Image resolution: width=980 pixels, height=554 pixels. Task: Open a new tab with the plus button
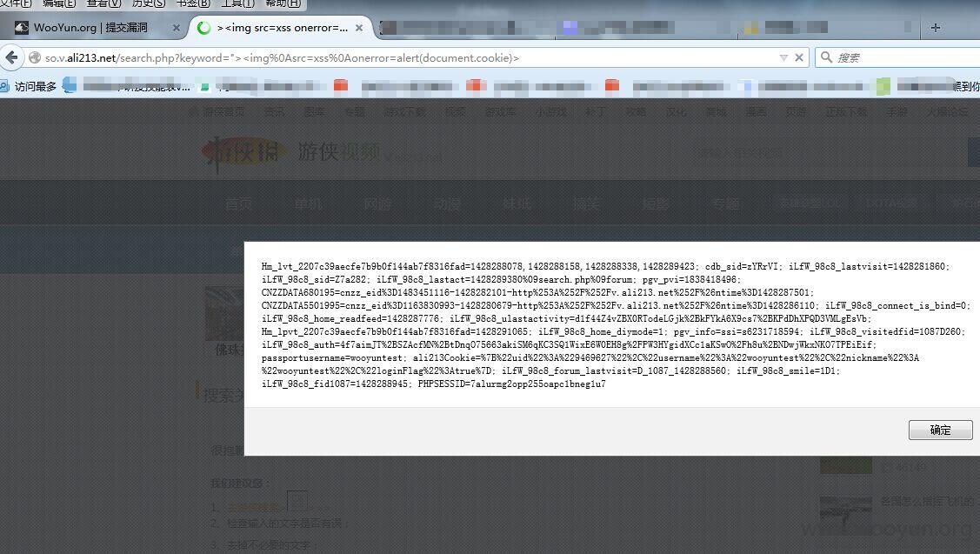tap(935, 28)
